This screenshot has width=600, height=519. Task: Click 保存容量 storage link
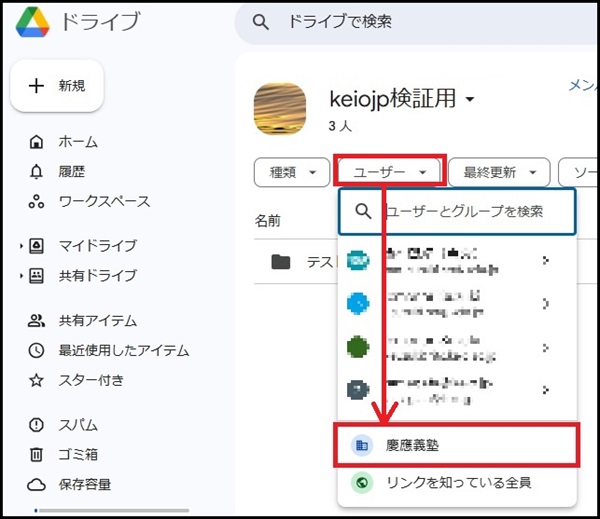pyautogui.click(x=84, y=485)
